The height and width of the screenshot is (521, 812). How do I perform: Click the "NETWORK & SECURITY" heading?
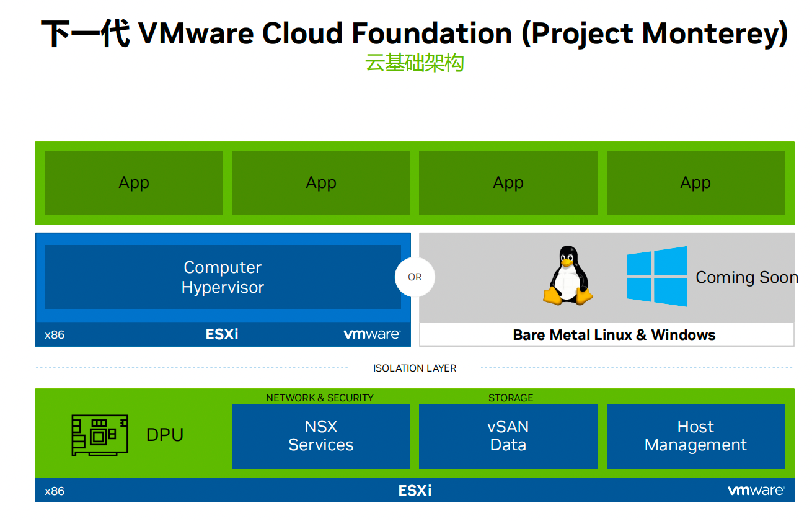pyautogui.click(x=320, y=398)
